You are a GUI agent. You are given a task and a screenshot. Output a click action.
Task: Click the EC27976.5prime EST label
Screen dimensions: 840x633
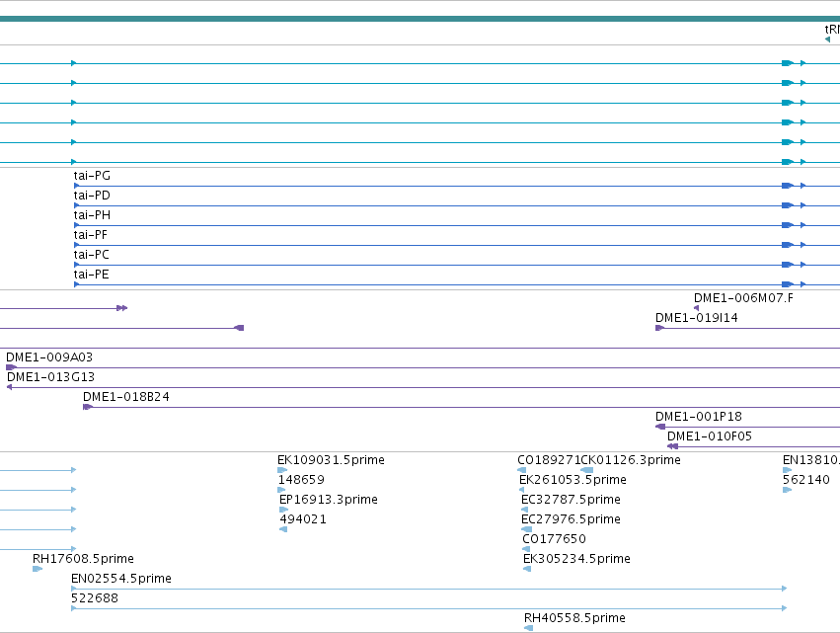coord(572,519)
